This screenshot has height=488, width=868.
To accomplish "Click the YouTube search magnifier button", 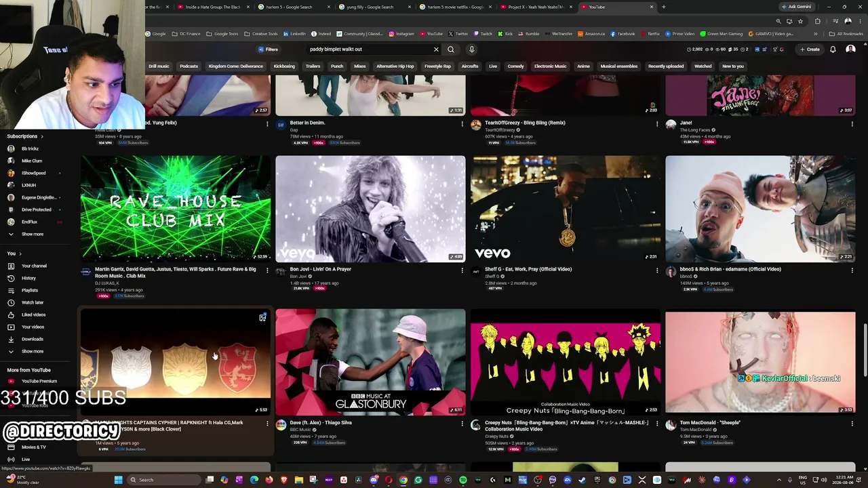I will (x=451, y=49).
